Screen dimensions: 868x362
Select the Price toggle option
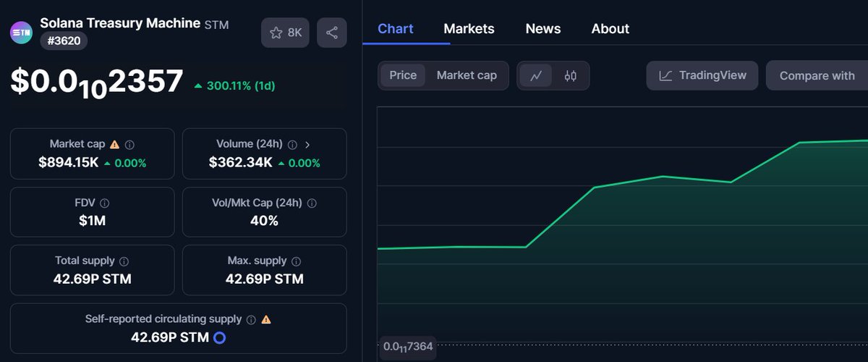click(403, 75)
